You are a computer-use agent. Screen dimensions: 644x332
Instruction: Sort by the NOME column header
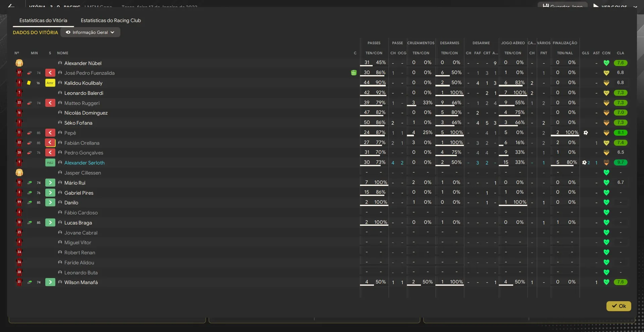point(62,53)
